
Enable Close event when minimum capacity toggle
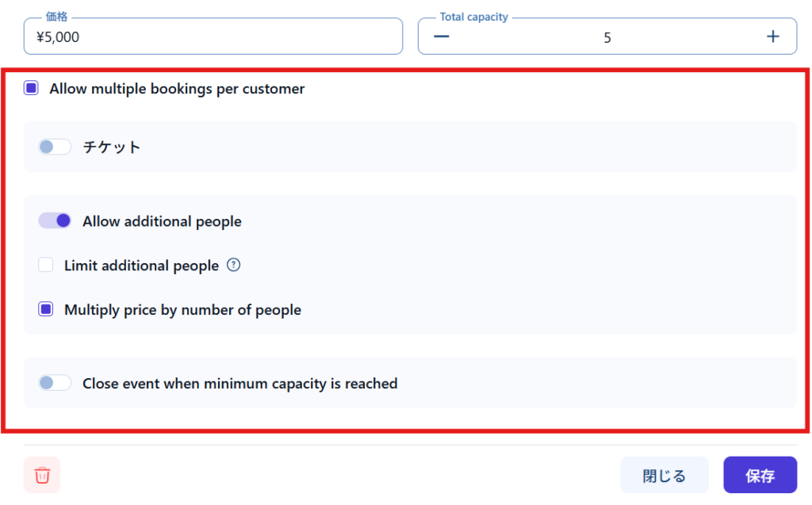coord(55,383)
